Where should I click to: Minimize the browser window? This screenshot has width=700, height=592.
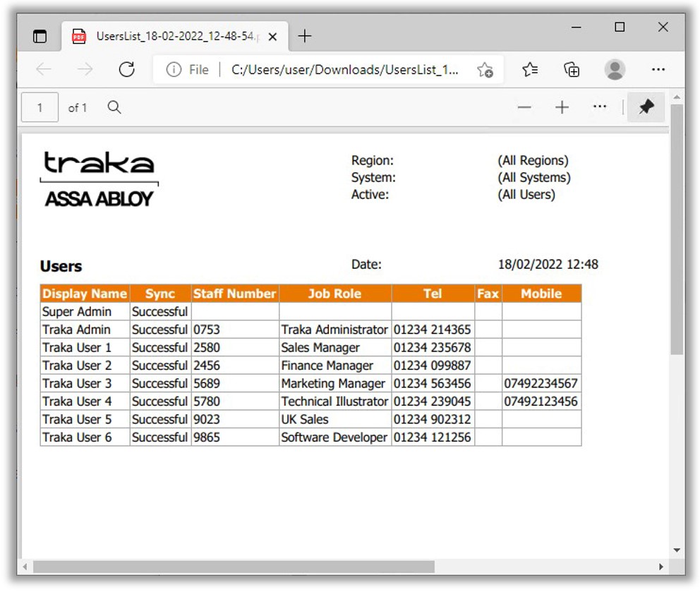click(x=577, y=28)
